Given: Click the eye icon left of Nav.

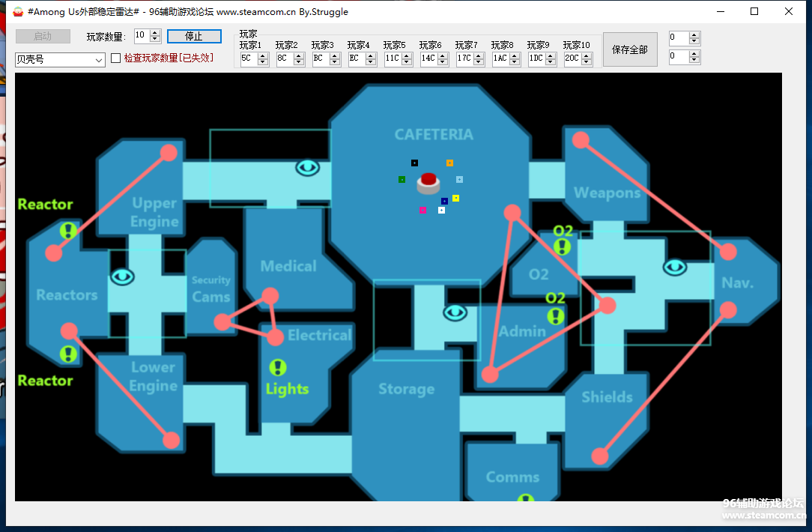Looking at the screenshot, I should pos(675,267).
